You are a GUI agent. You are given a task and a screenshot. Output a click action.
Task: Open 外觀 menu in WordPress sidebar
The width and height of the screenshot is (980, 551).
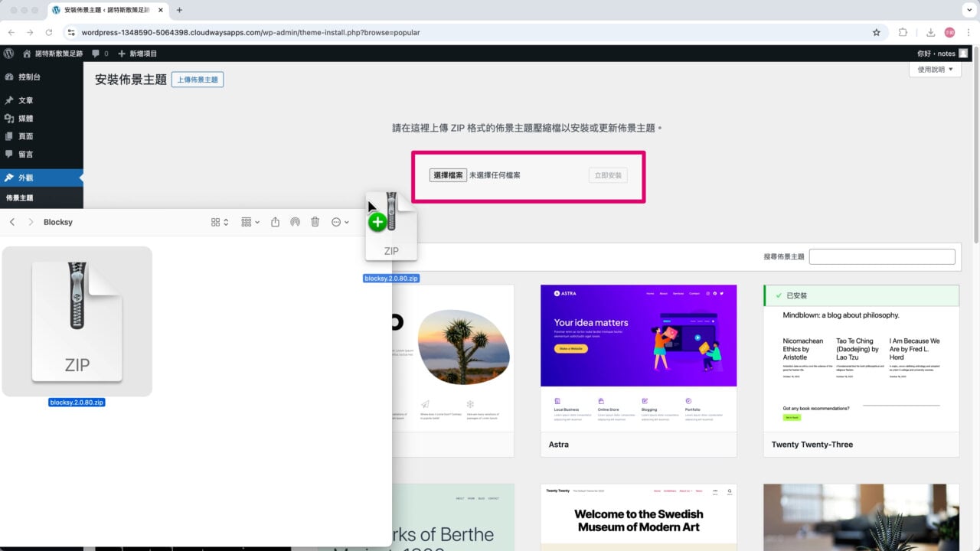coord(26,178)
